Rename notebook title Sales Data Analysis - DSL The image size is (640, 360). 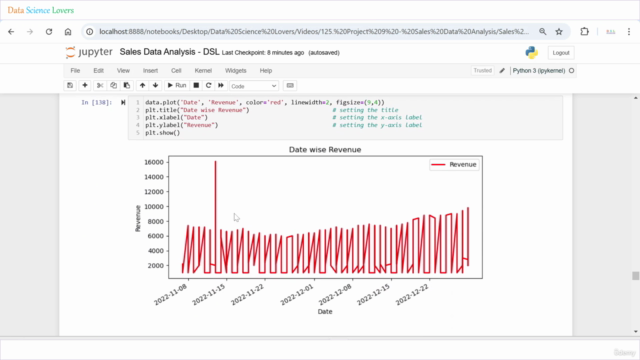click(169, 52)
